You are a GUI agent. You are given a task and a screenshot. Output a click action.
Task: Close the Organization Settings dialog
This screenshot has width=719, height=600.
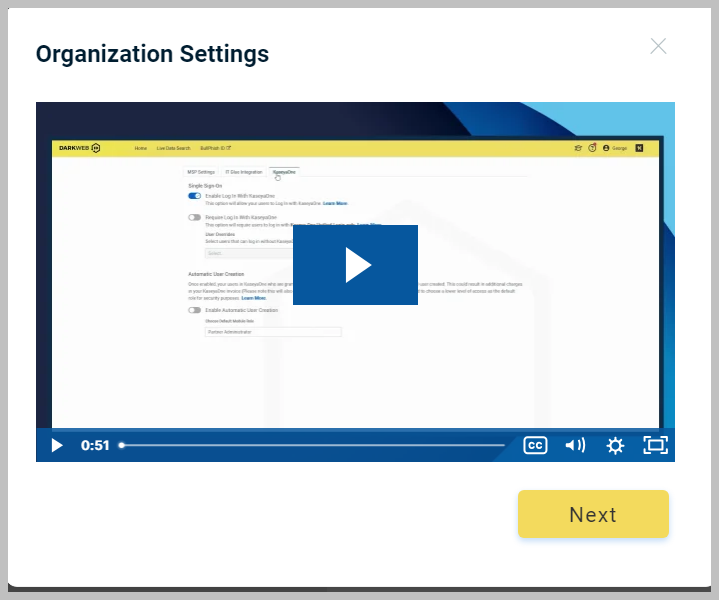tap(658, 46)
